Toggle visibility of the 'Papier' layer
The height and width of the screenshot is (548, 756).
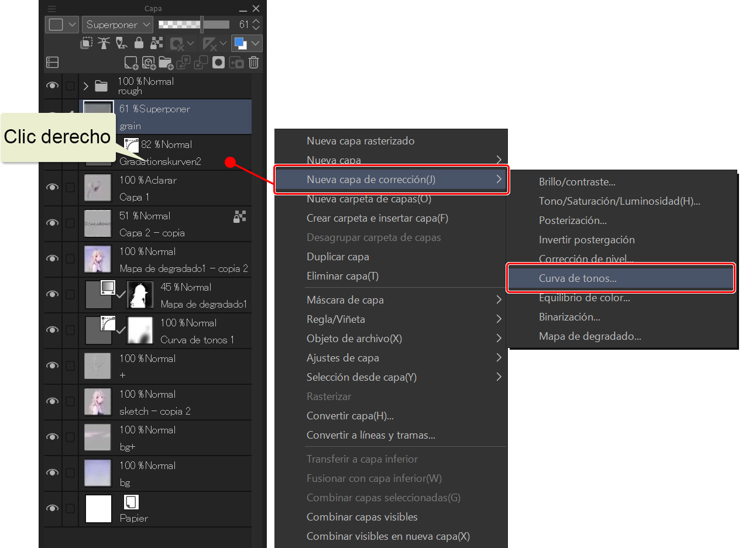point(52,509)
